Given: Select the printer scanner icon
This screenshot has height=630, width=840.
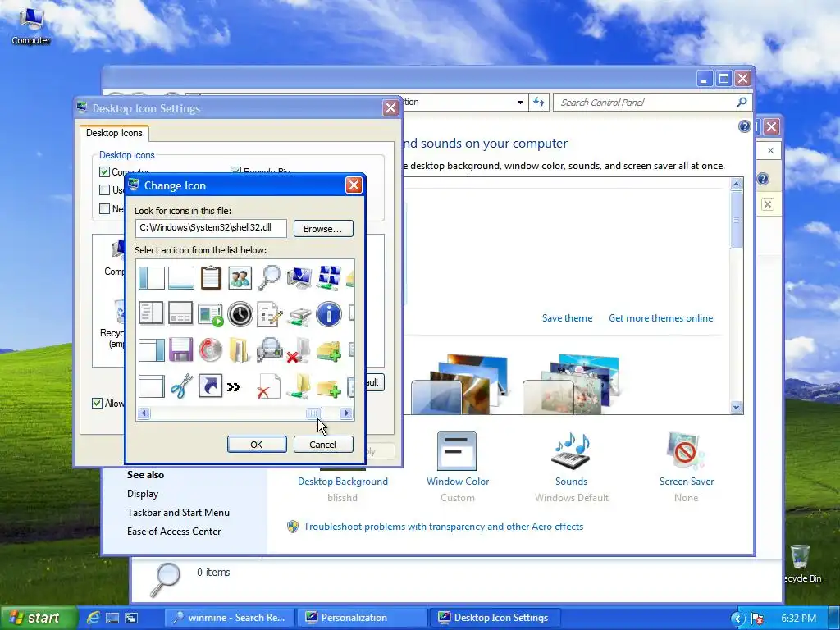Looking at the screenshot, I should pos(269,349).
